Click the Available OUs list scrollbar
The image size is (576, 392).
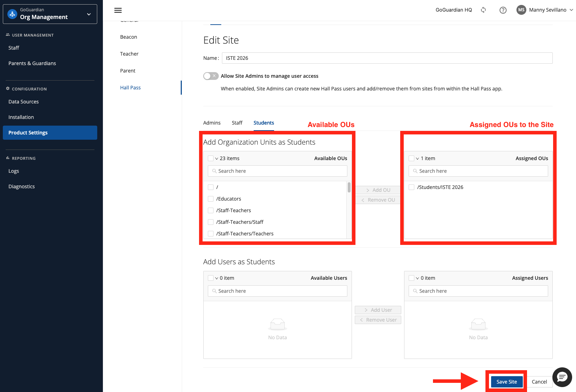coord(349,187)
